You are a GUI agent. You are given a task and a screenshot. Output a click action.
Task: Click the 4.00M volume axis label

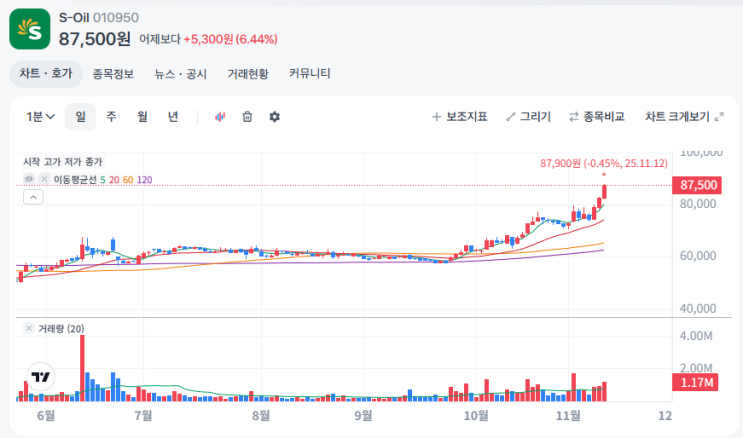(x=696, y=336)
